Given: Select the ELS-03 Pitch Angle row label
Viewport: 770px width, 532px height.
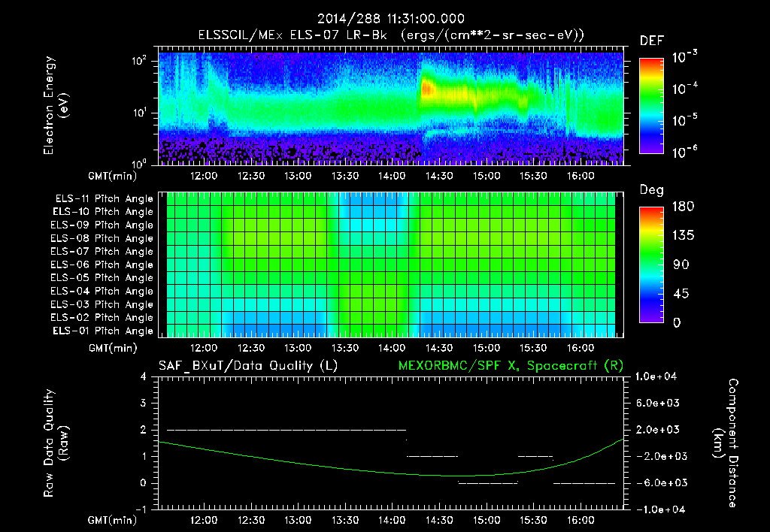Looking at the screenshot, I should click(x=102, y=305).
